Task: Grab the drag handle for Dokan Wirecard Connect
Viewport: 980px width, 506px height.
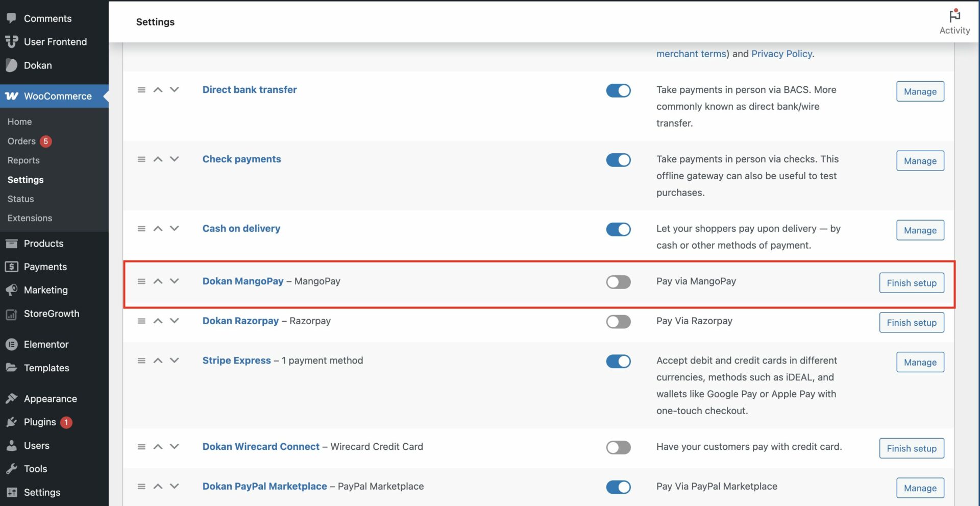Action: coord(141,447)
